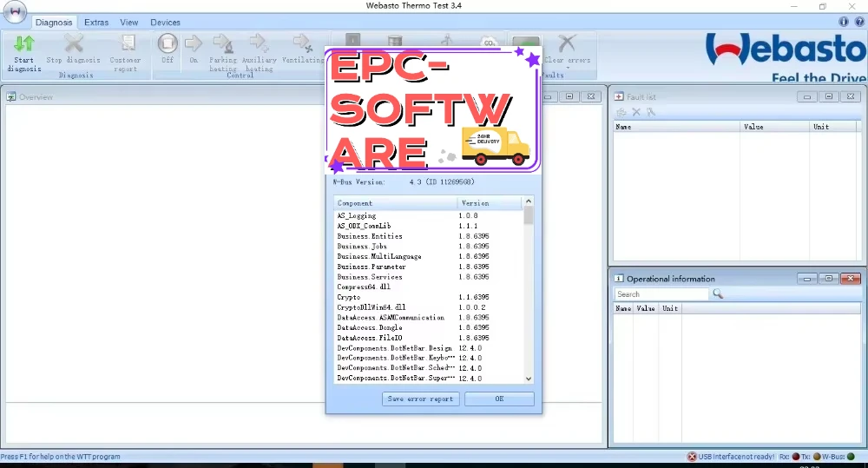Click OK in the version dialog
This screenshot has height=468, width=868.
499,399
